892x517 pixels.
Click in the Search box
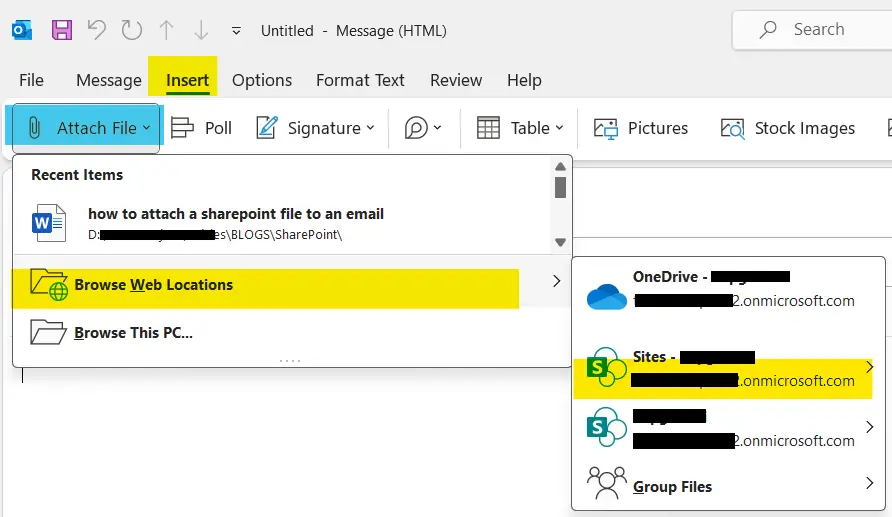click(813, 30)
